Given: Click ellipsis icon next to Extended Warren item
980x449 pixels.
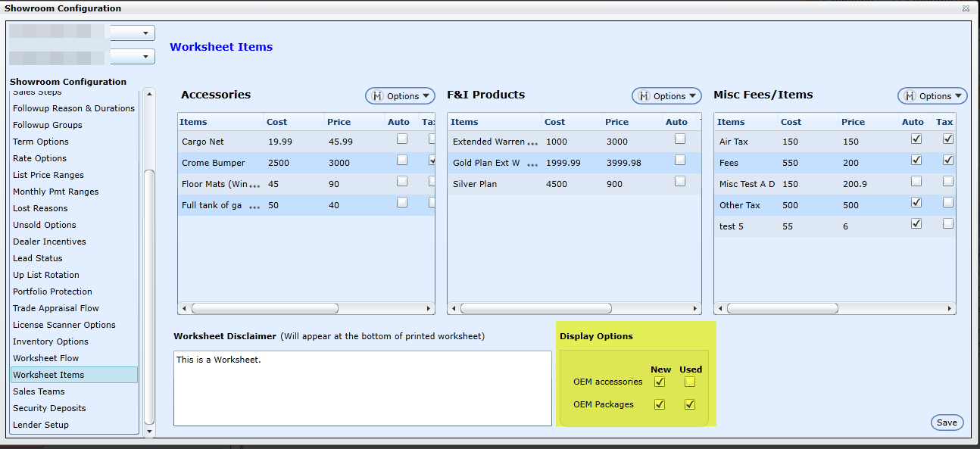Looking at the screenshot, I should (533, 142).
